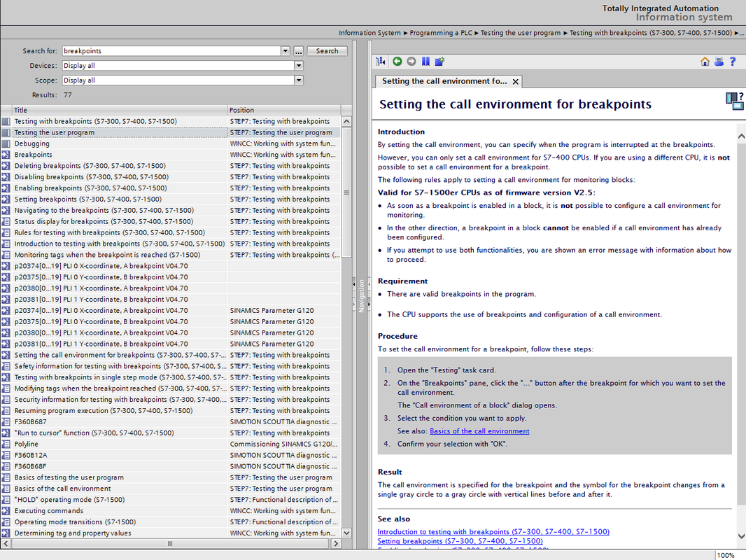The height and width of the screenshot is (560, 746).
Task: Click the icon next to F360B12A result
Action: coord(6,455)
